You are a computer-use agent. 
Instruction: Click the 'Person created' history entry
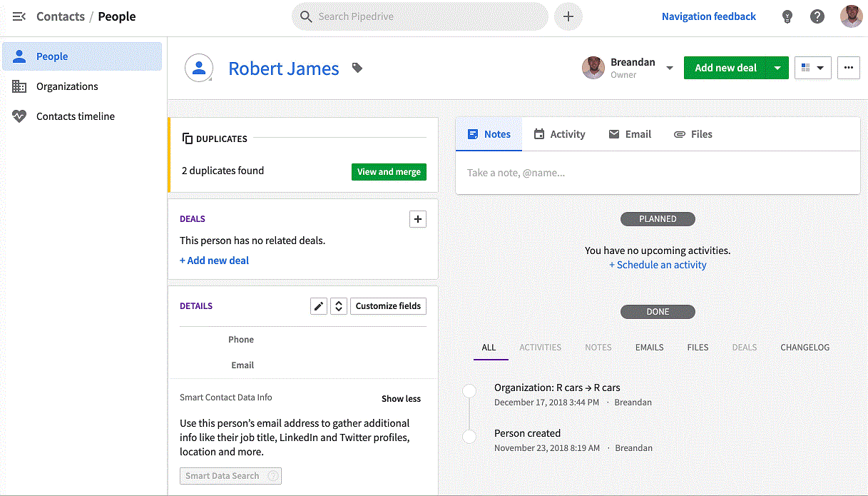(527, 433)
